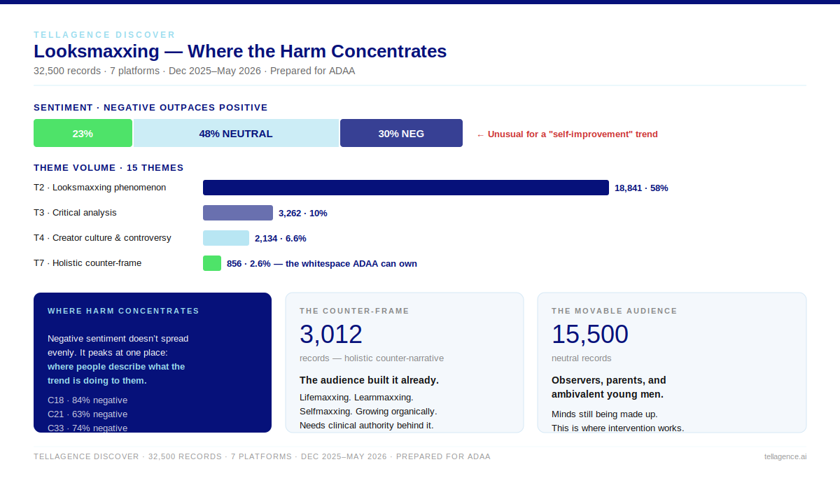840x504 pixels.
Task: Click the C18 · 84% negative line
Action: (x=87, y=400)
